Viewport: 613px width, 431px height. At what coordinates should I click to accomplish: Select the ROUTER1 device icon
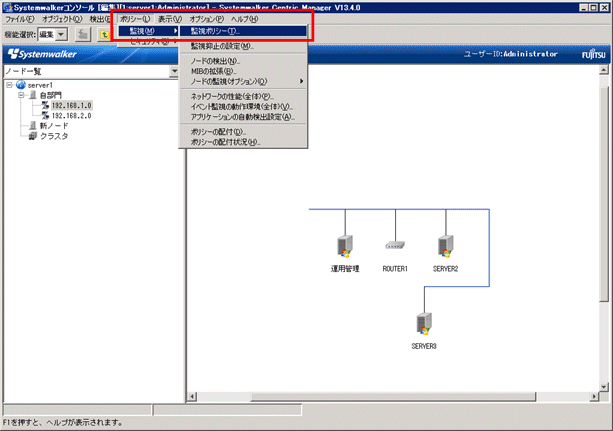click(x=395, y=245)
